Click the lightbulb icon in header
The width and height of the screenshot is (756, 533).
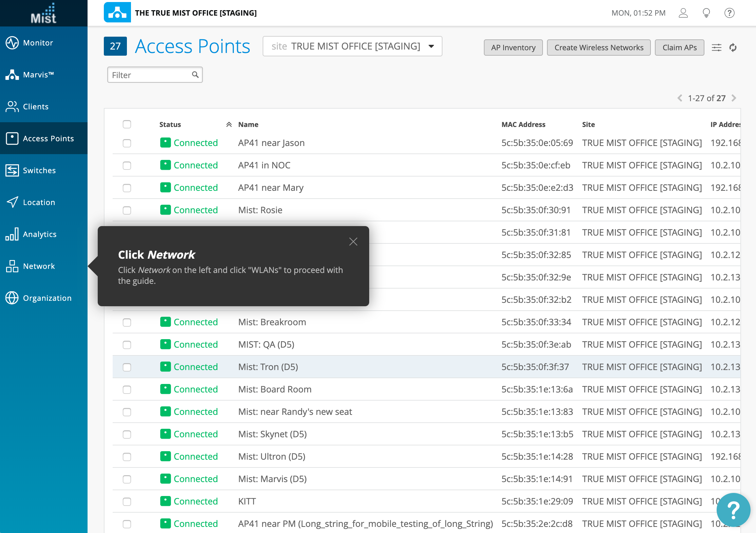tap(706, 13)
